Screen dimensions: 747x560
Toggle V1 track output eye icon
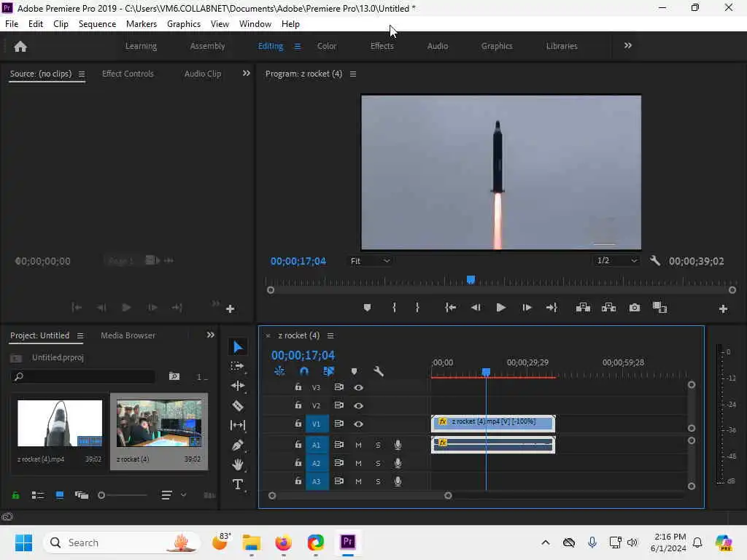[358, 424]
